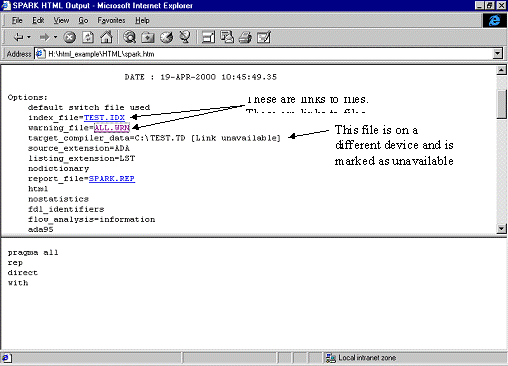
Task: Click the 'direct' line in lower frame
Action: [23, 273]
